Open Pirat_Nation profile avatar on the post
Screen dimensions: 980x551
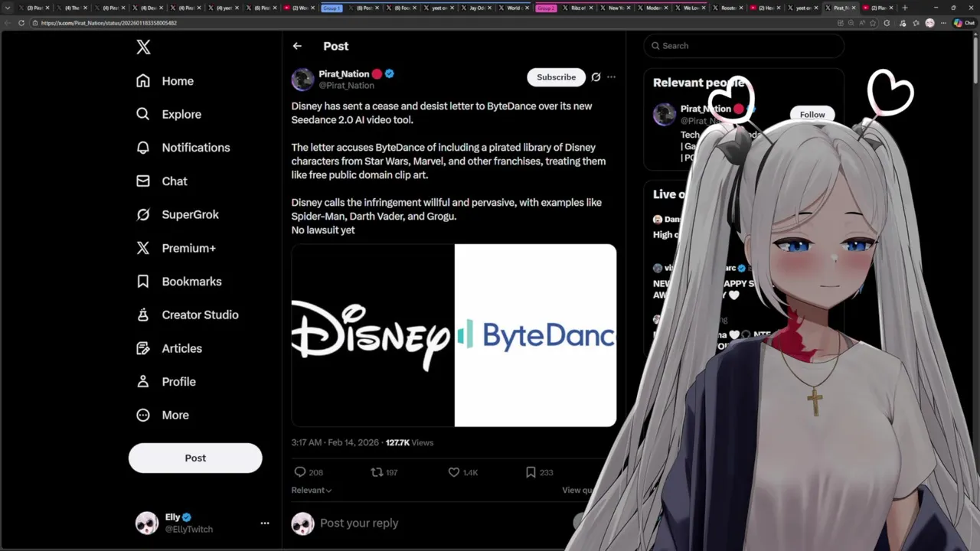pos(302,79)
